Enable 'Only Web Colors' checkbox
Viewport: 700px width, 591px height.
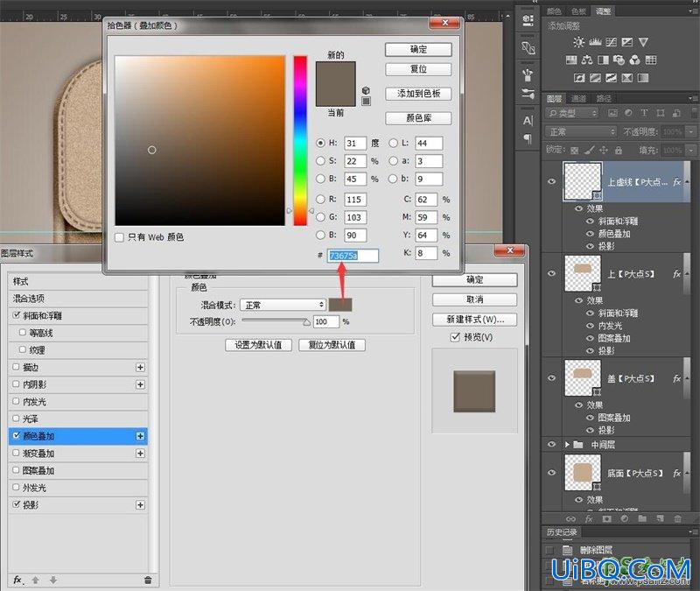(x=119, y=237)
